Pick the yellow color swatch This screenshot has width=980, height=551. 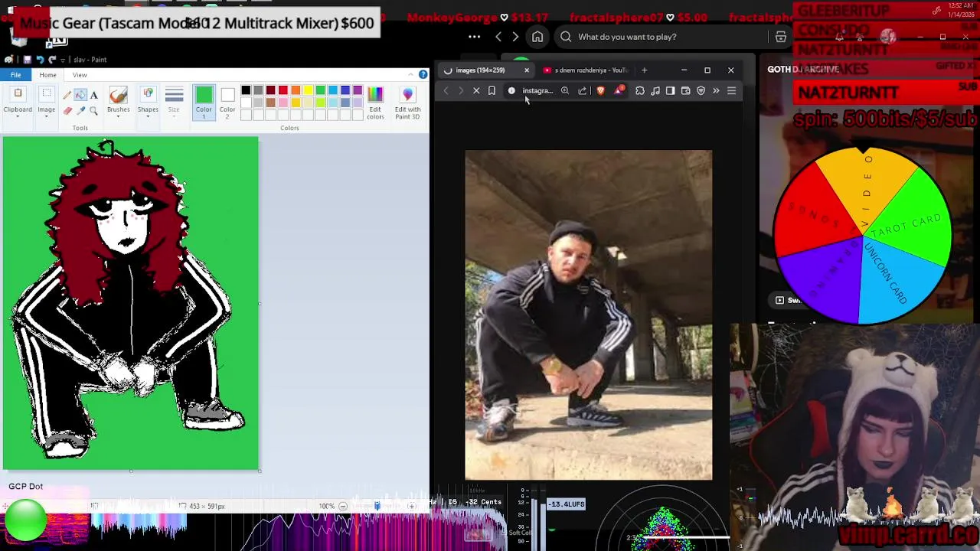tap(308, 90)
